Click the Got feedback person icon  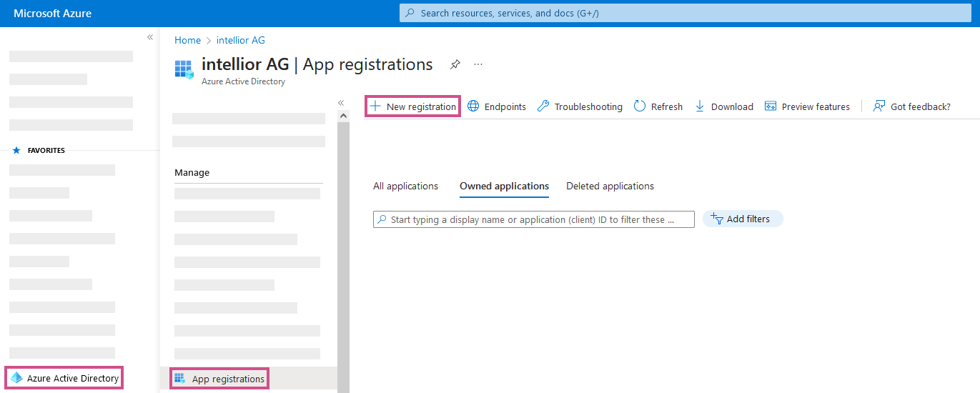[x=879, y=106]
